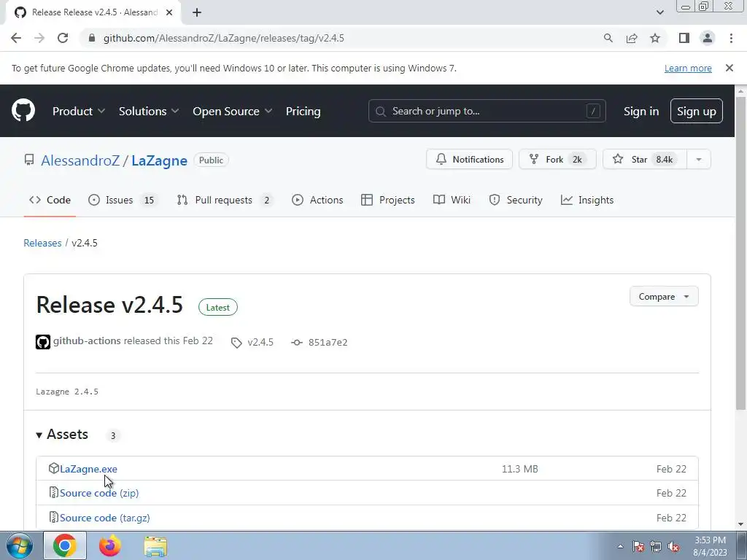View the Insights tab
The height and width of the screenshot is (560, 747).
click(x=587, y=200)
